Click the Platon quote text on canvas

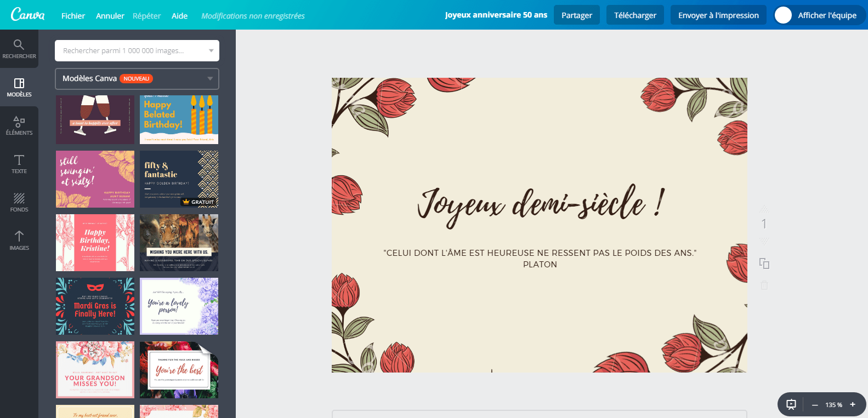[x=540, y=259]
